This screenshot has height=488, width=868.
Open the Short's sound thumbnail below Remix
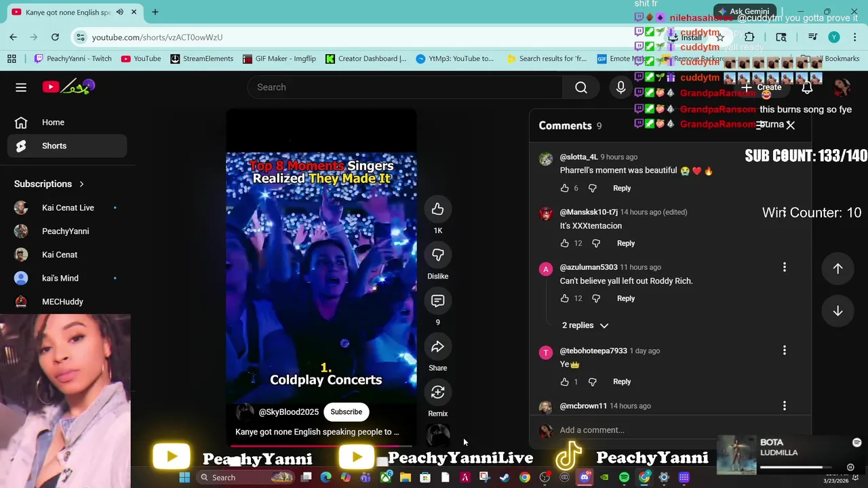[437, 436]
